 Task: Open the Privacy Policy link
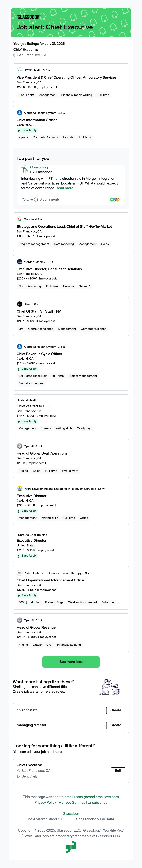(x=45, y=803)
